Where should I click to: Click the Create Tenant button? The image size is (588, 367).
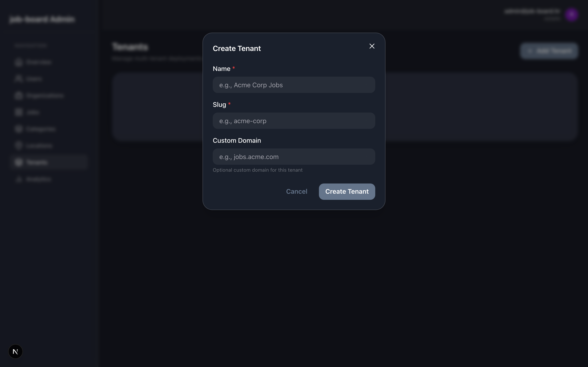tap(346, 191)
